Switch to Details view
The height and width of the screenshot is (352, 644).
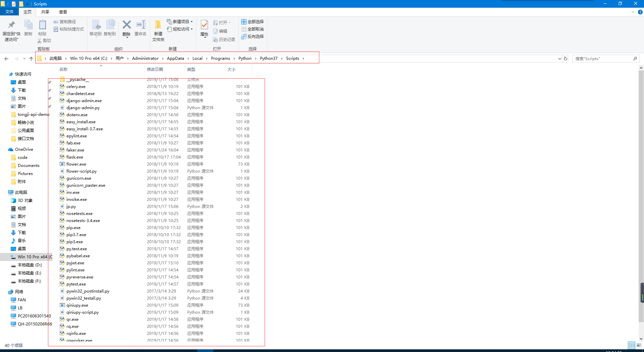632,345
